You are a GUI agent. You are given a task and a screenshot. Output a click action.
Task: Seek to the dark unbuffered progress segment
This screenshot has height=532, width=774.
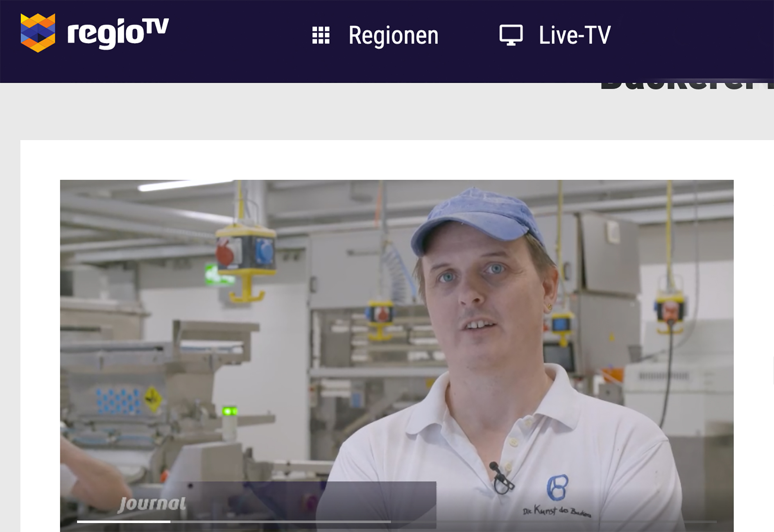[x=553, y=521]
